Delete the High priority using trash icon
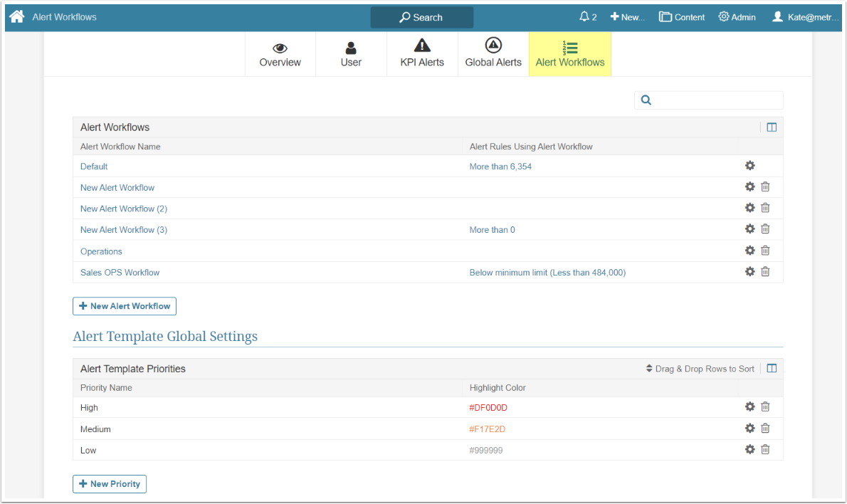The width and height of the screenshot is (847, 504). coord(765,407)
